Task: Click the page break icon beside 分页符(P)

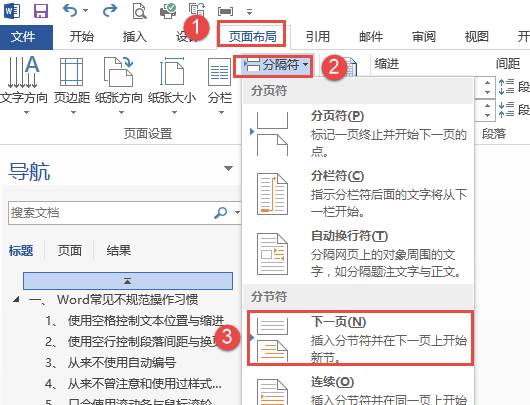Action: click(x=272, y=134)
